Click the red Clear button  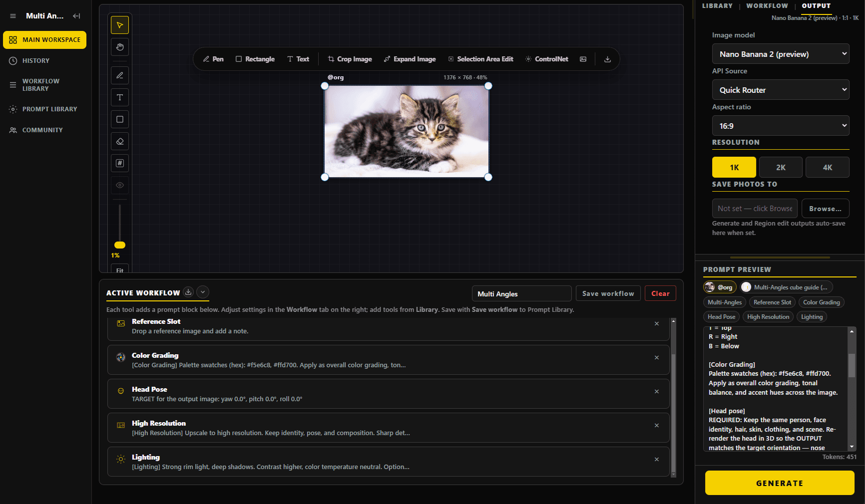coord(660,293)
